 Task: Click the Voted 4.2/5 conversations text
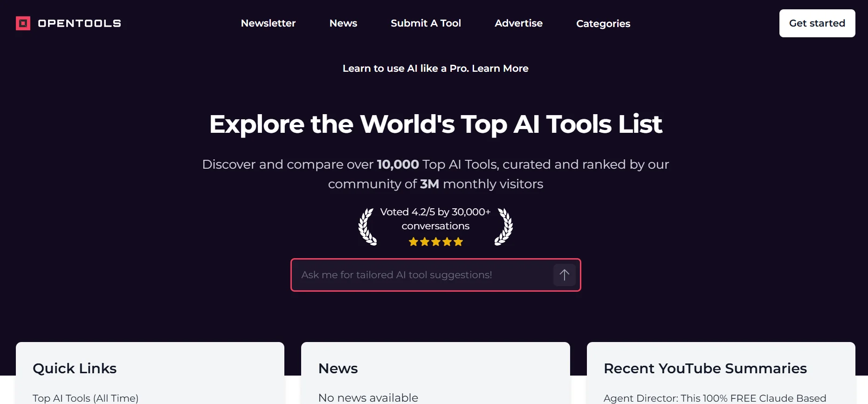435,219
